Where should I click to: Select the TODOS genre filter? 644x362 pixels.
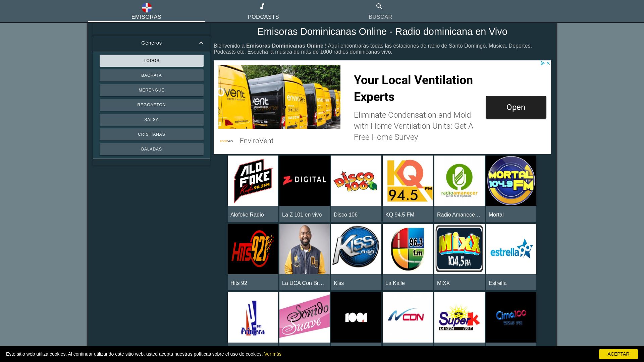152,61
